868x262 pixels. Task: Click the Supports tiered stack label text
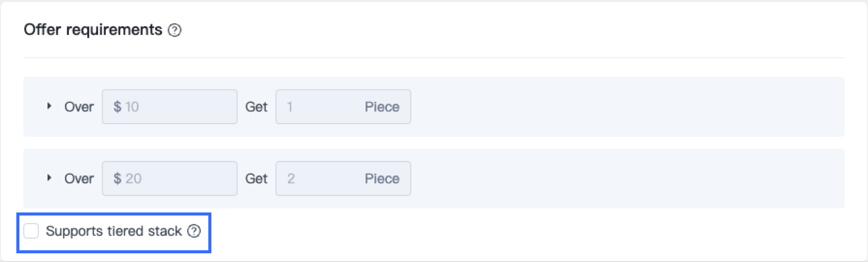click(x=113, y=231)
